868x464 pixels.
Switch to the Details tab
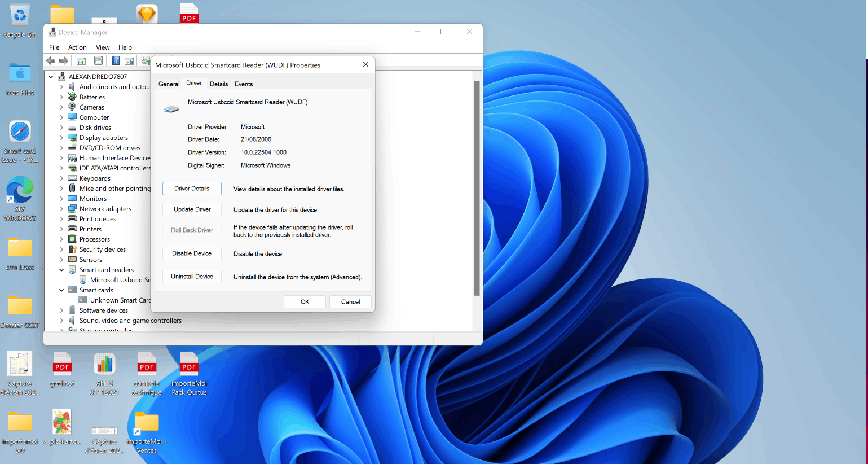pos(219,84)
